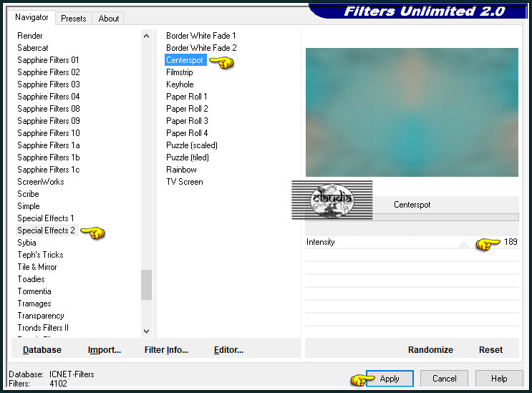Screen dimensions: 532x393
Task: Choose the Centerspot filter
Action: click(185, 60)
